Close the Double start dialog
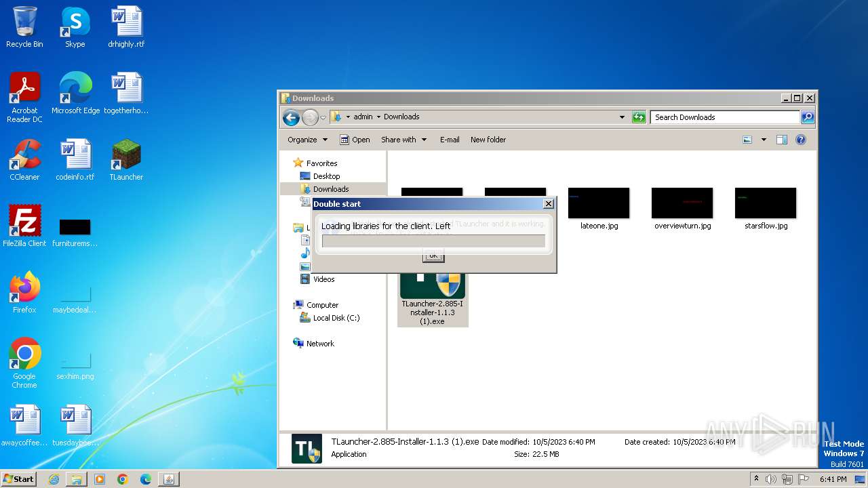 pos(549,204)
